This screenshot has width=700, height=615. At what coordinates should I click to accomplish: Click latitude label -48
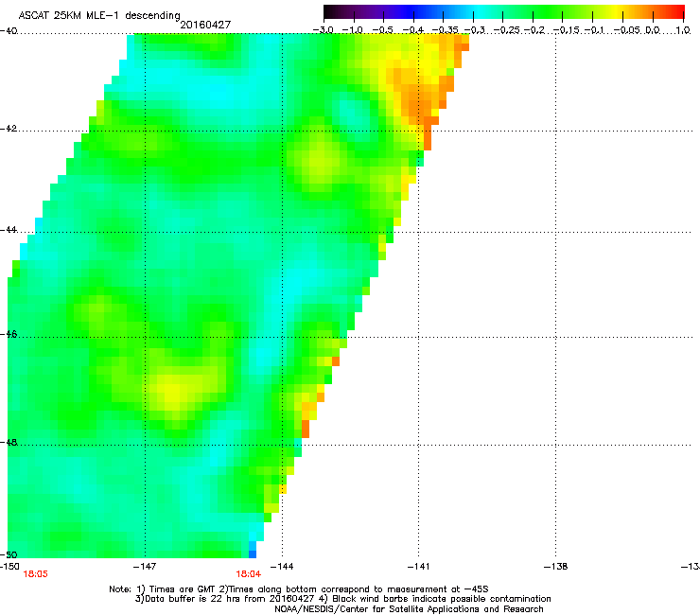coord(9,442)
